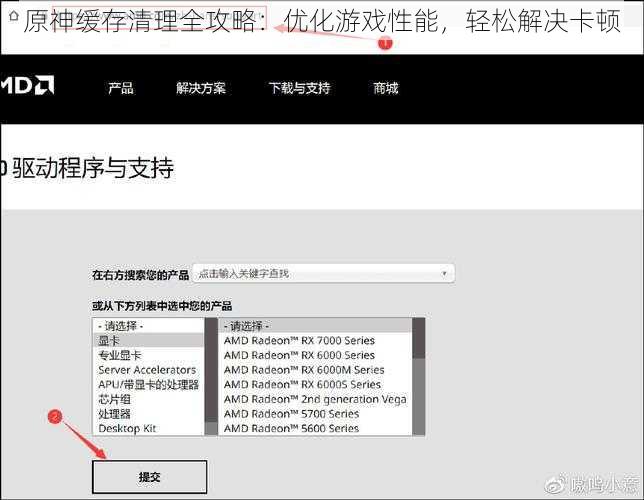Click the 提交 submit button

[150, 477]
